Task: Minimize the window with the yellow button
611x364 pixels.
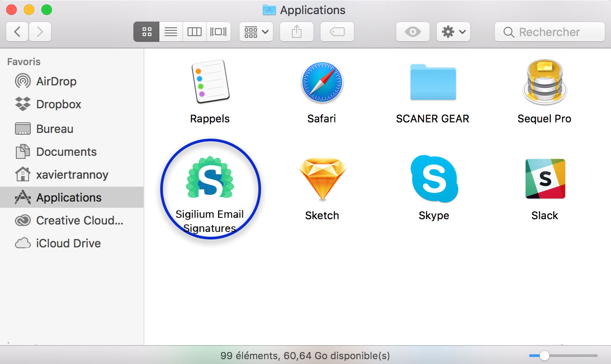Action: (x=29, y=10)
